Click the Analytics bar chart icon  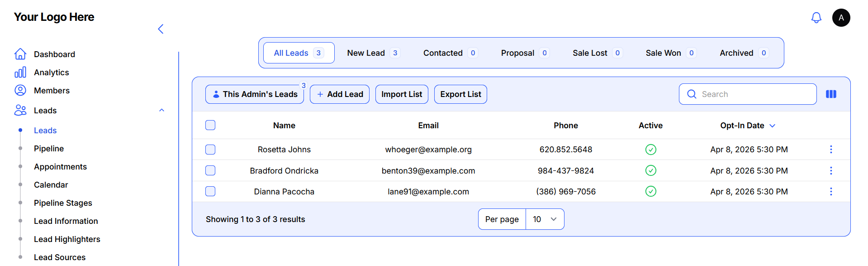coord(20,73)
